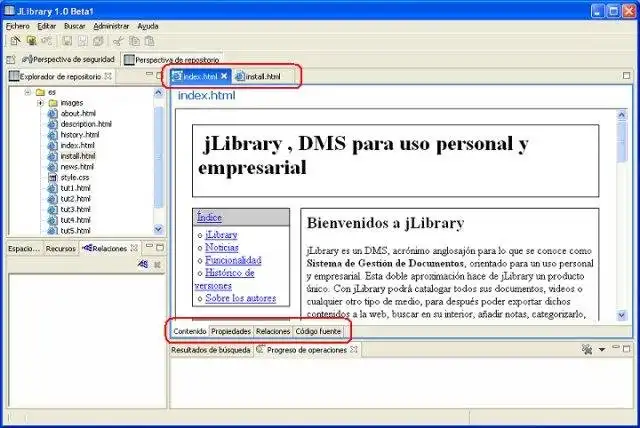Image resolution: width=640 pixels, height=428 pixels.
Task: Follow the Noticias link
Action: (222, 248)
